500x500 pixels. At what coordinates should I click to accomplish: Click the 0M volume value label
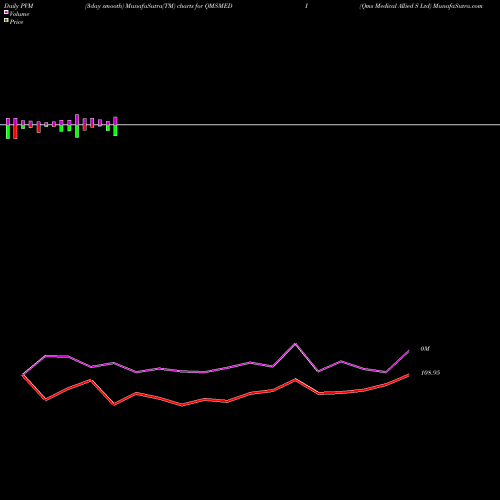click(x=425, y=349)
